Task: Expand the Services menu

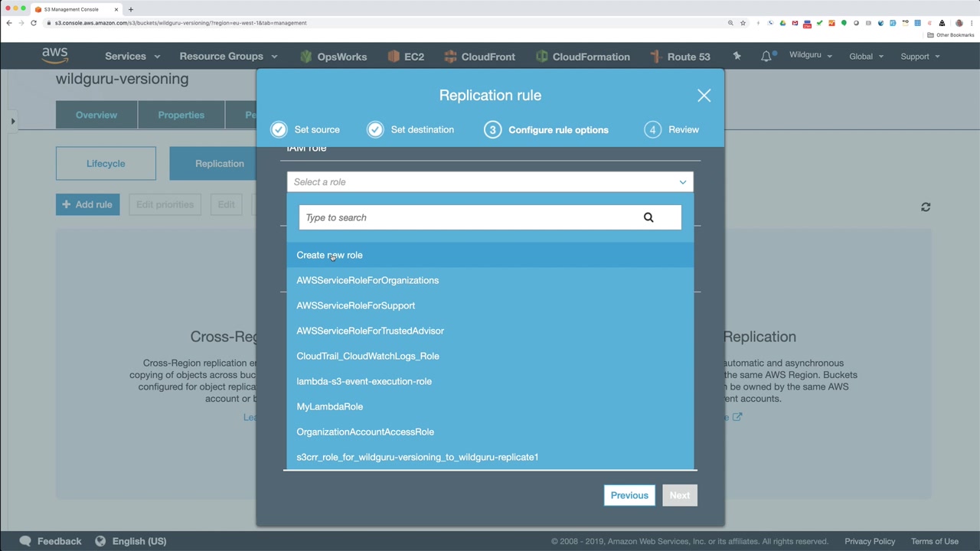Action: (132, 57)
